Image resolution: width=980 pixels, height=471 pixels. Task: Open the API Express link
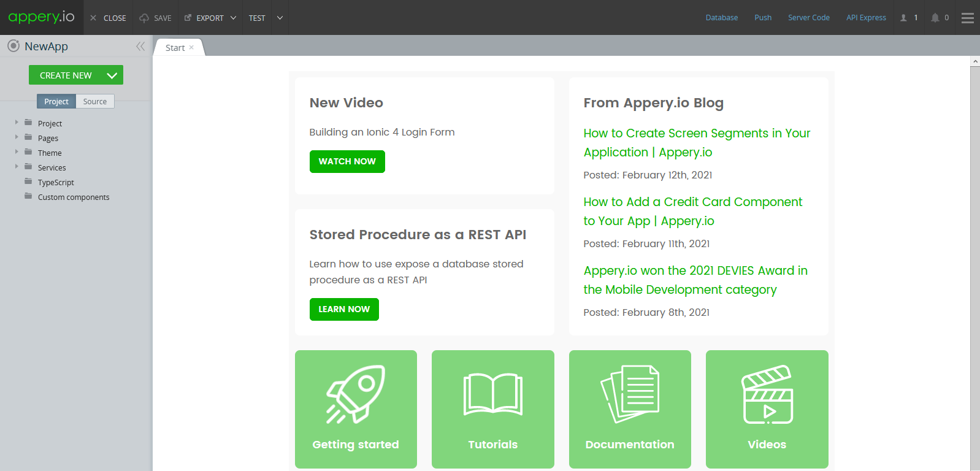pos(866,18)
